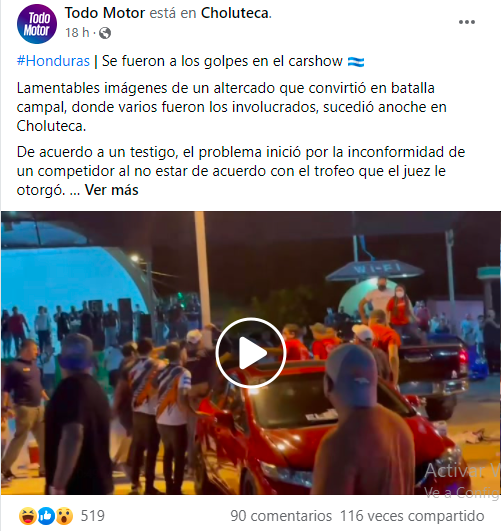Expand post text with Ver más
Screen dimensions: 501x531
[x=111, y=190]
